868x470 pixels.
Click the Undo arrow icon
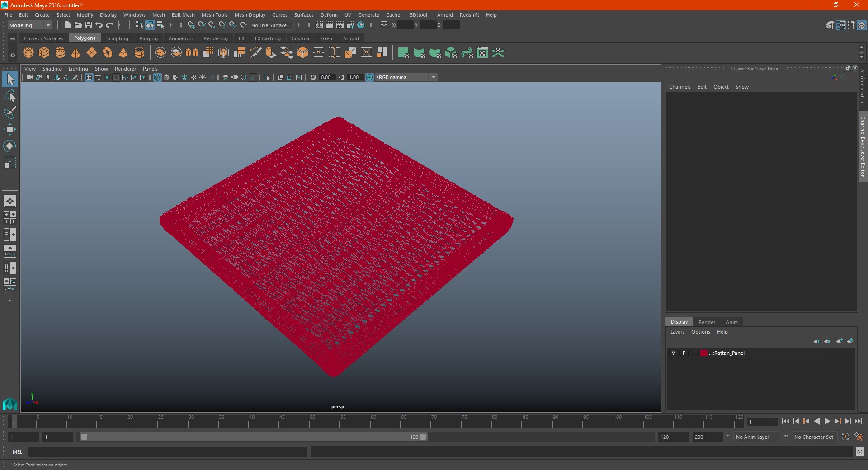(99, 25)
